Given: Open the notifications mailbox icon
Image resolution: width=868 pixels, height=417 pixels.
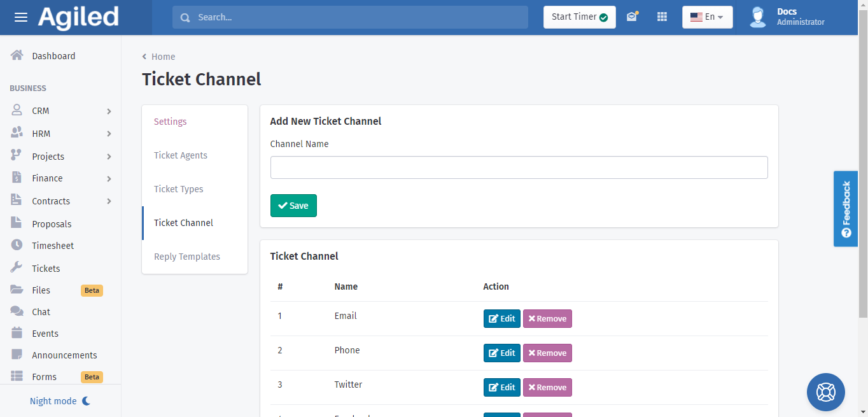Looking at the screenshot, I should 631,17.
